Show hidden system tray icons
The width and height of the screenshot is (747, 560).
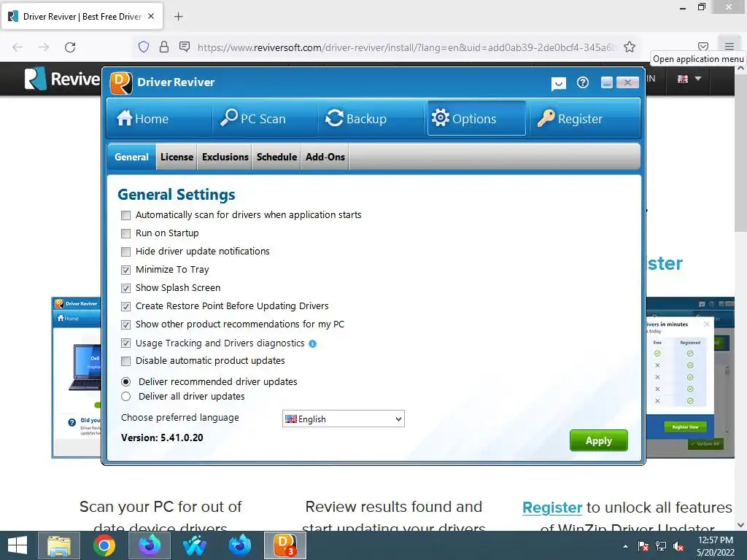[x=625, y=546]
